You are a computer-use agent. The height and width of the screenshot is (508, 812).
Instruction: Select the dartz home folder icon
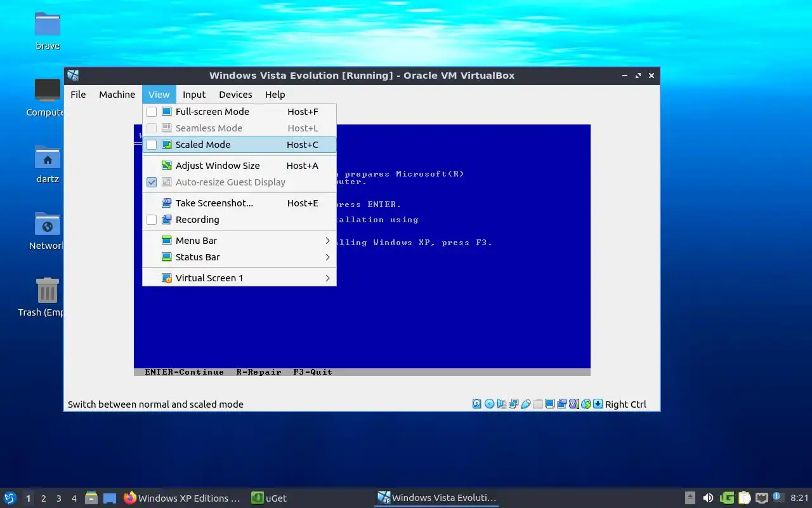click(48, 163)
